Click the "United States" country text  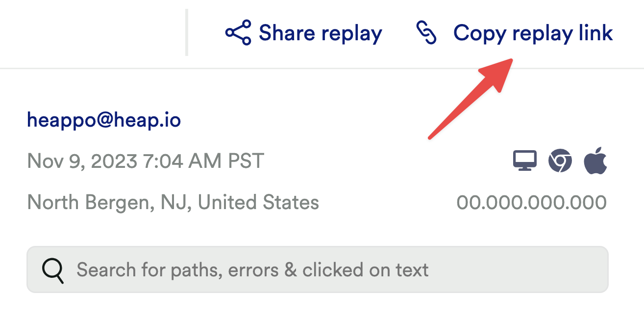[x=258, y=202]
